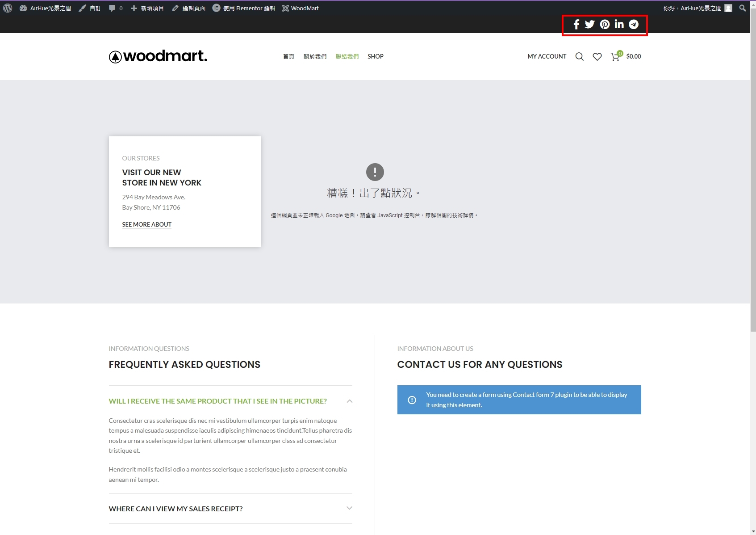Open the header search icon
This screenshot has width=756, height=535.
click(580, 56)
